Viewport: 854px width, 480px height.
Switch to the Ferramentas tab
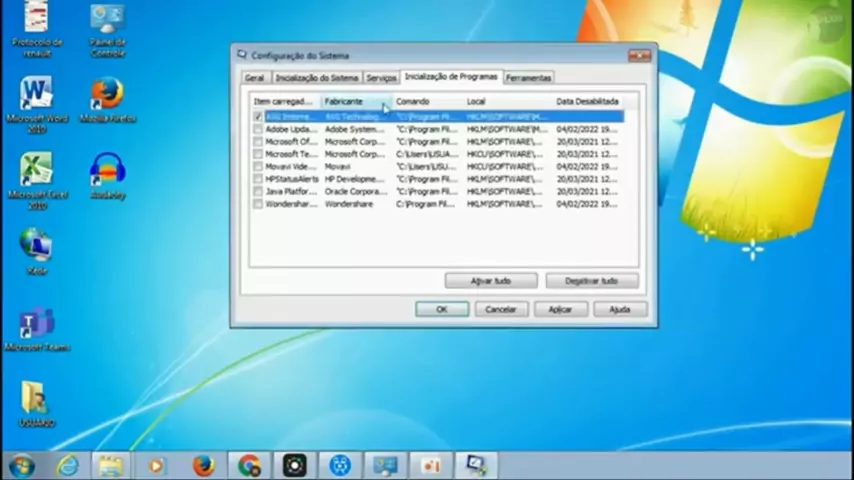tap(528, 78)
